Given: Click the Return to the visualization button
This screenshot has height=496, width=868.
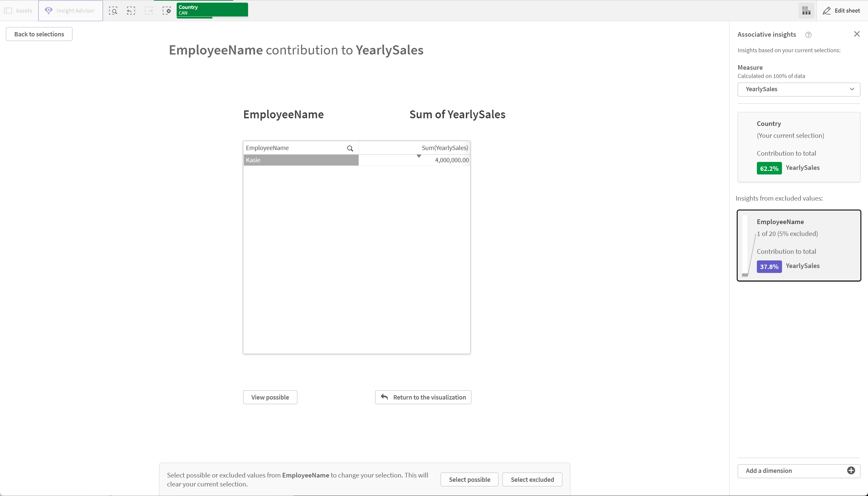Looking at the screenshot, I should [423, 397].
